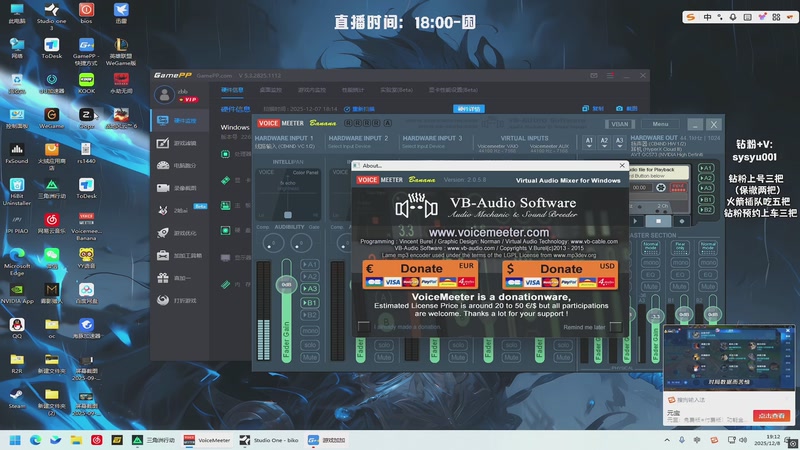Launch Voicemeeter Banana desktop shortcut
800x450 pixels.
(x=86, y=227)
